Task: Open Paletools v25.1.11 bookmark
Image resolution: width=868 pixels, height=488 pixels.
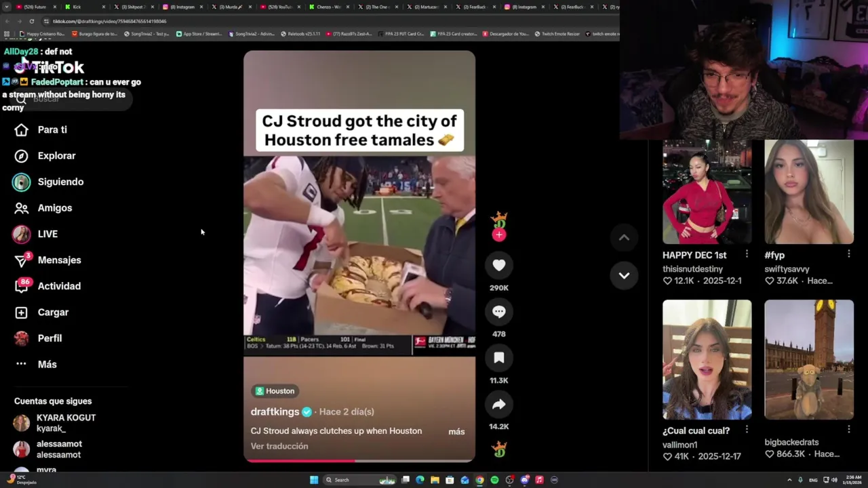Action: pos(300,33)
